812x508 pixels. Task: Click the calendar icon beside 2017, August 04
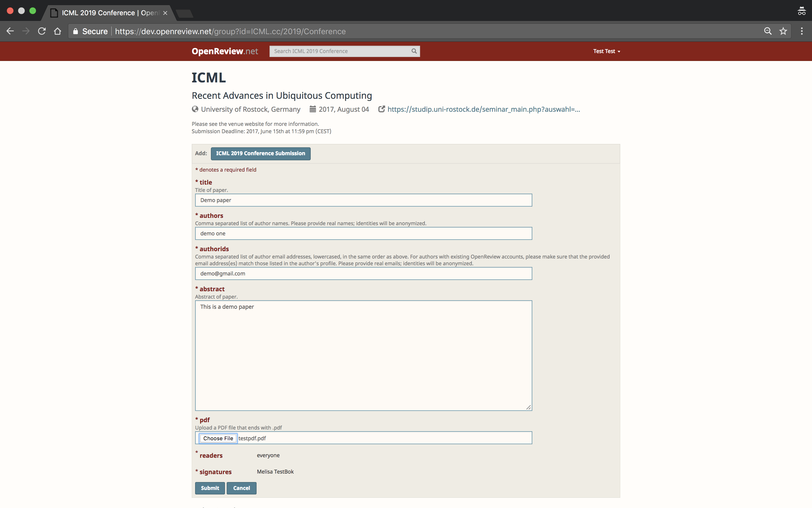point(313,109)
